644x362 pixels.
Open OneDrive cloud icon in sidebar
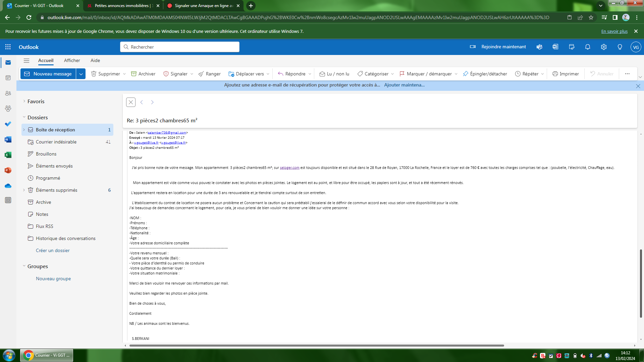[x=8, y=186]
